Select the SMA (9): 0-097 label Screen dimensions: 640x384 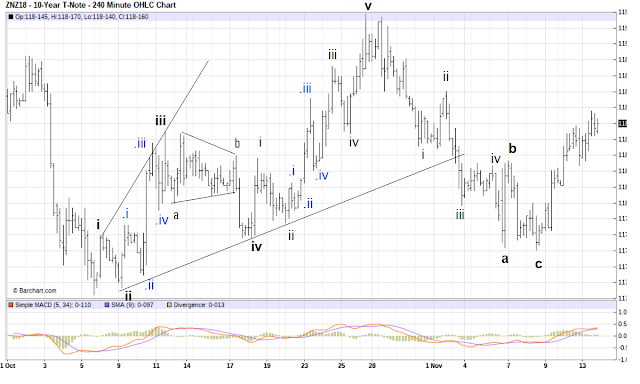(x=132, y=305)
